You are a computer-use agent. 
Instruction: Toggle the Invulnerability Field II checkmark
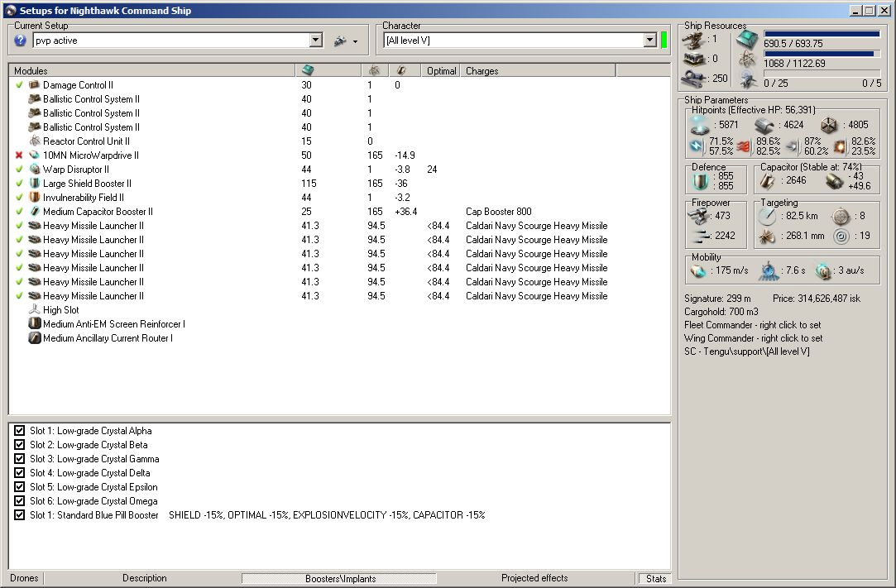pyautogui.click(x=19, y=197)
